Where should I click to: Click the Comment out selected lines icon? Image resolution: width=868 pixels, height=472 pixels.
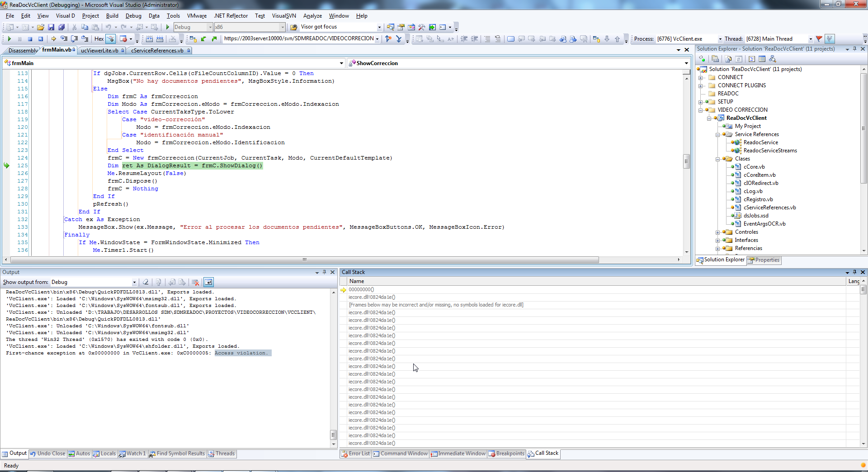point(487,39)
